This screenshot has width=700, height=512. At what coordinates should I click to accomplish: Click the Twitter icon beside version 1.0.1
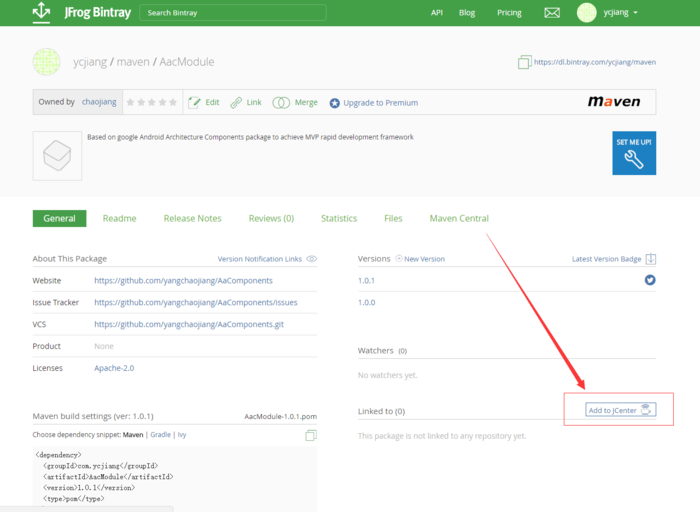(650, 280)
